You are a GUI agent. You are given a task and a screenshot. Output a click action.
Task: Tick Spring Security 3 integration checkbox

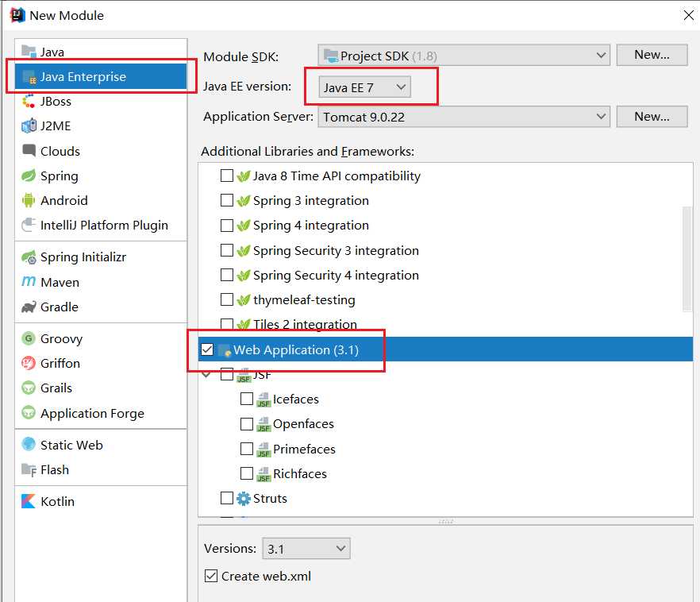pos(227,250)
